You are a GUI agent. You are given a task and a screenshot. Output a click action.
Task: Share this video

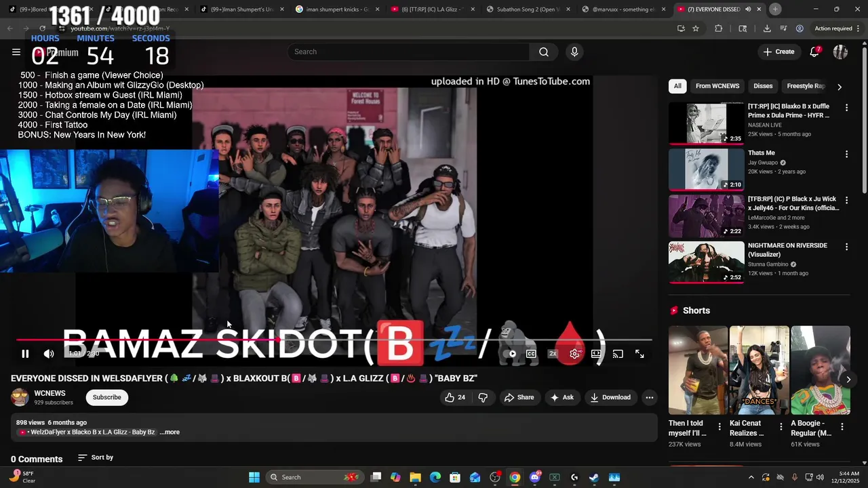click(519, 397)
